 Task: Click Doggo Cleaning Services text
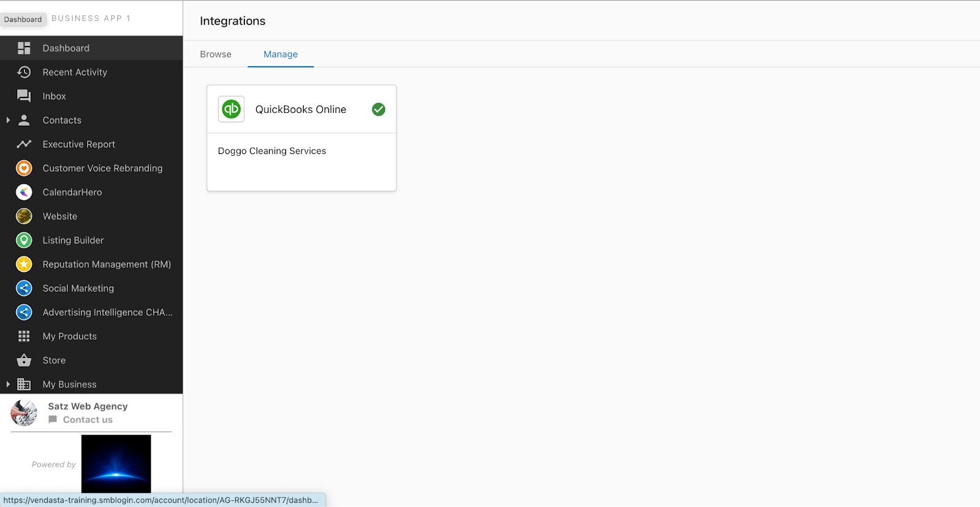272,151
